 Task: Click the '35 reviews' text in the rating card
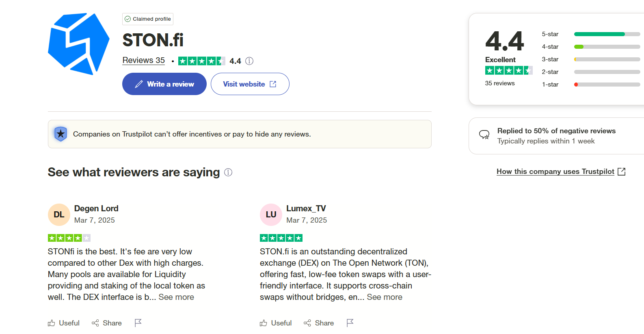click(x=500, y=83)
